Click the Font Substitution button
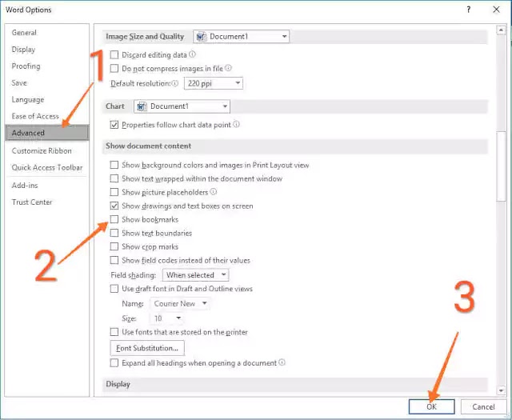Screen dimensions: 512x420 click(x=147, y=348)
